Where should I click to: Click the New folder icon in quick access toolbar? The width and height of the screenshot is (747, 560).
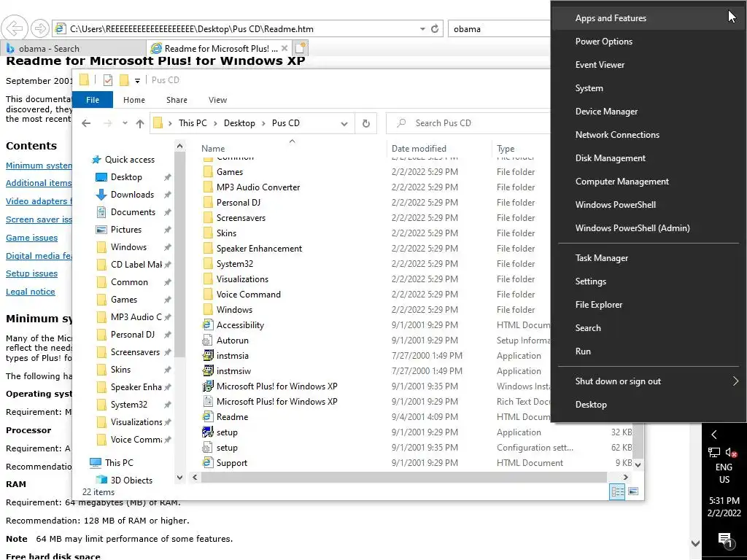pos(124,80)
